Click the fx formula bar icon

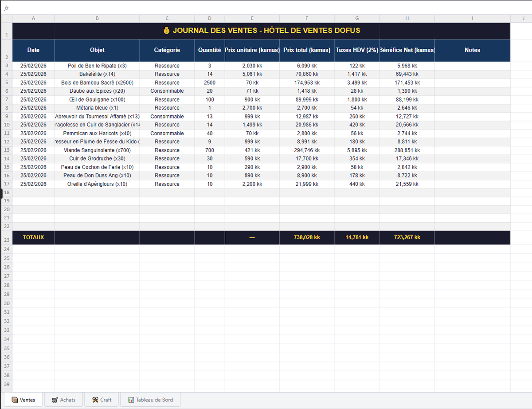click(6, 8)
